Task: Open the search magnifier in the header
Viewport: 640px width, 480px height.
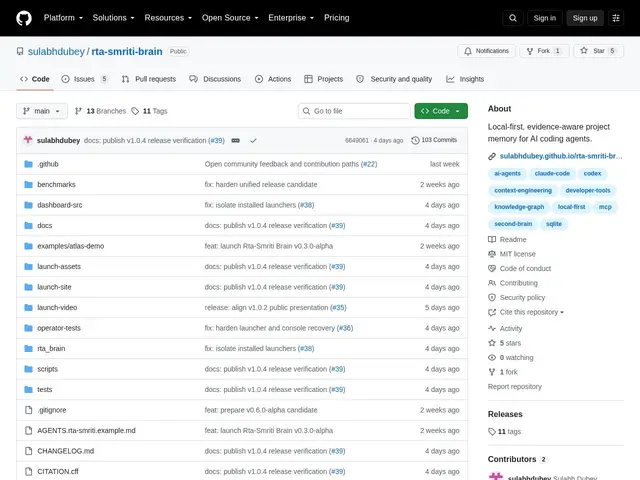Action: [x=513, y=18]
